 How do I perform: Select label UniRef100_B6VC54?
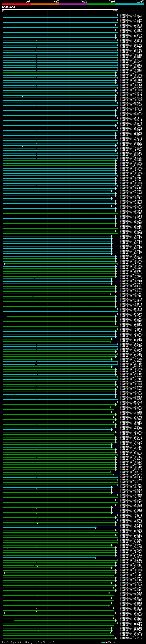point(131,85)
